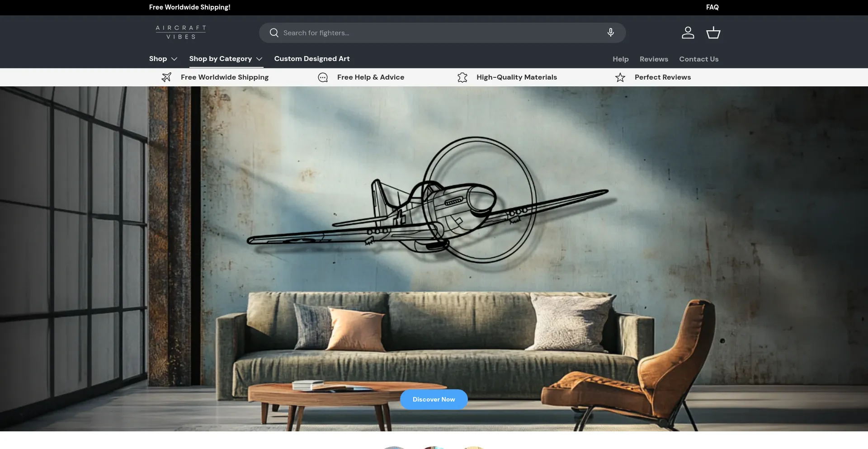Click High-Quality Materials text

pyautogui.click(x=516, y=77)
